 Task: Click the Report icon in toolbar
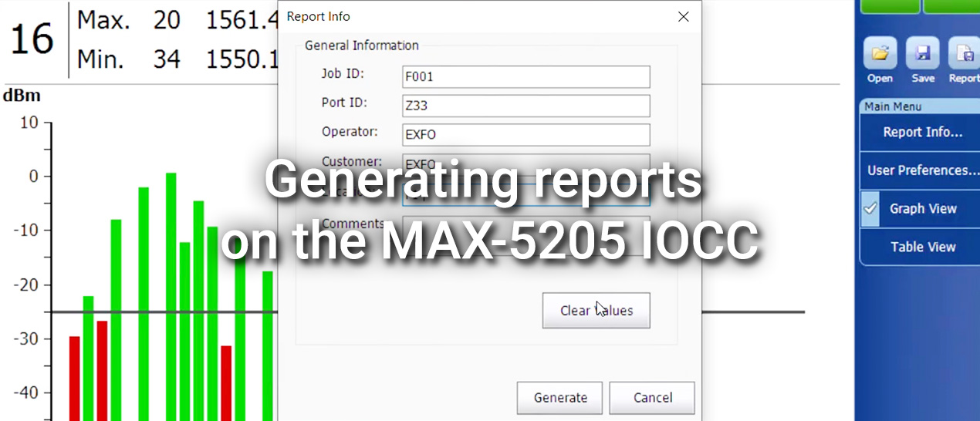[964, 54]
